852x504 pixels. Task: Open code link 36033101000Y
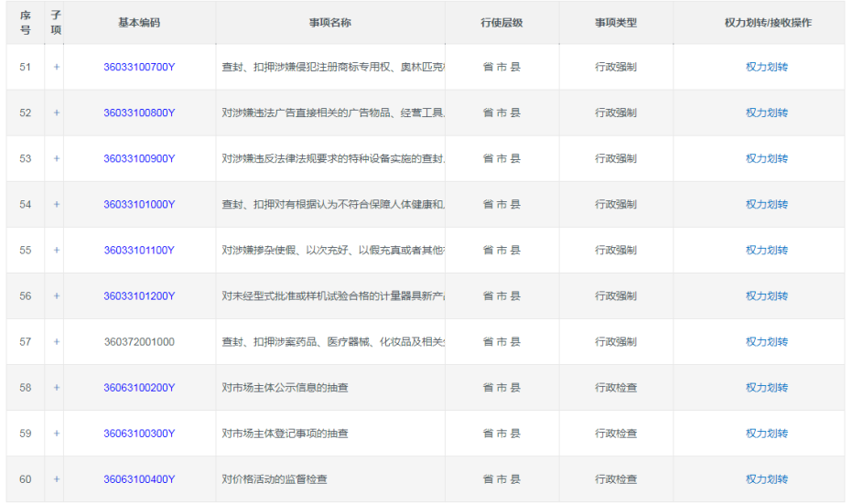[x=139, y=204]
